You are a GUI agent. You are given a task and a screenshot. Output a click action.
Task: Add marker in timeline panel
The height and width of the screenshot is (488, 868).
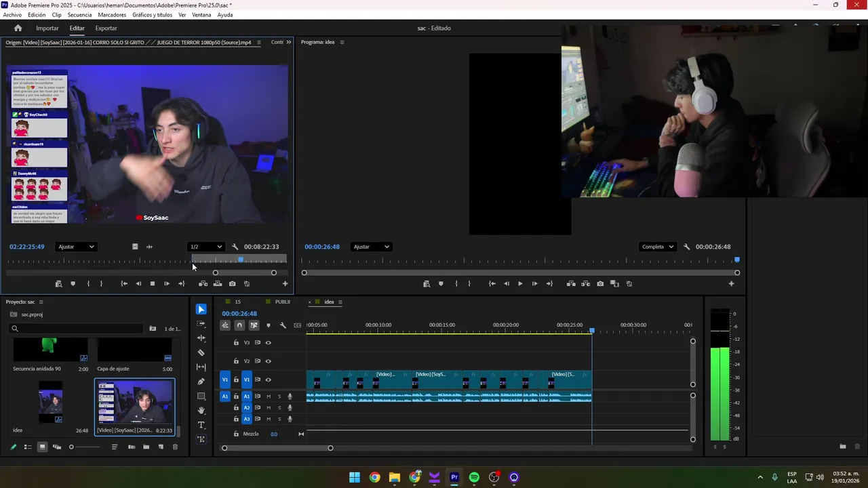pyautogui.click(x=268, y=325)
